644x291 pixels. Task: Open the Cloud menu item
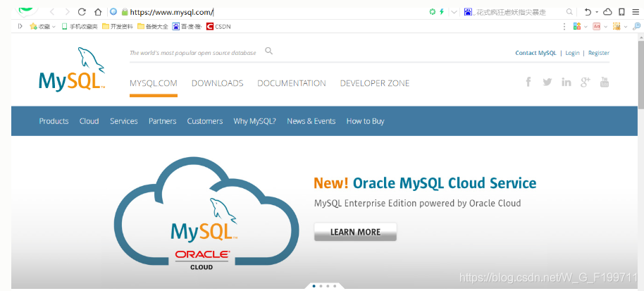point(89,121)
